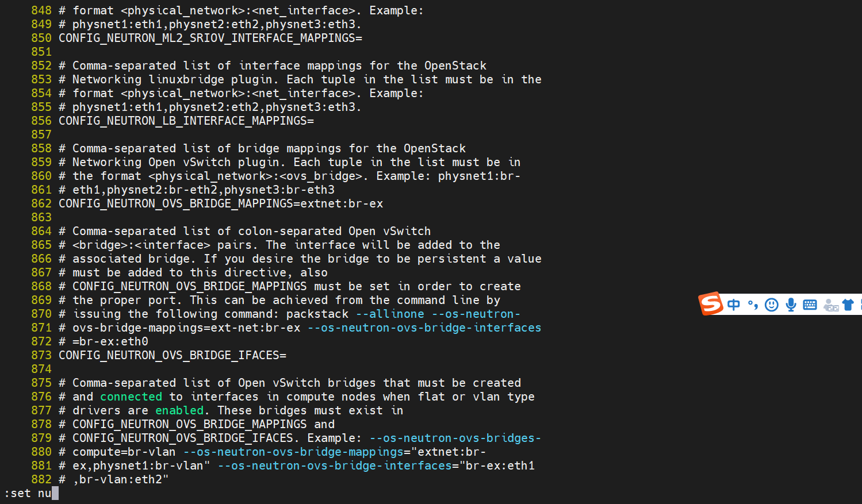862x504 pixels.
Task: Click --os-neutron-ovs-bridge-interfaces on line 871
Action: pos(424,328)
